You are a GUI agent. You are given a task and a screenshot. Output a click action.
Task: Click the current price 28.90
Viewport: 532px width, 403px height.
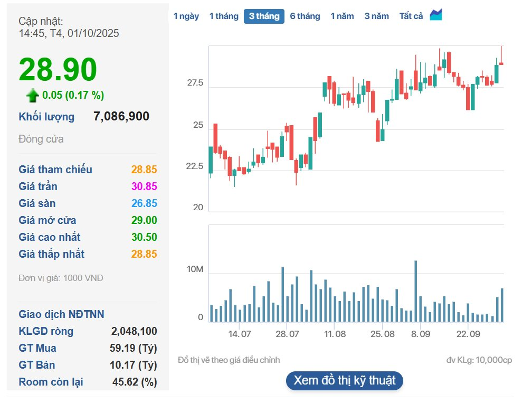[x=58, y=70]
